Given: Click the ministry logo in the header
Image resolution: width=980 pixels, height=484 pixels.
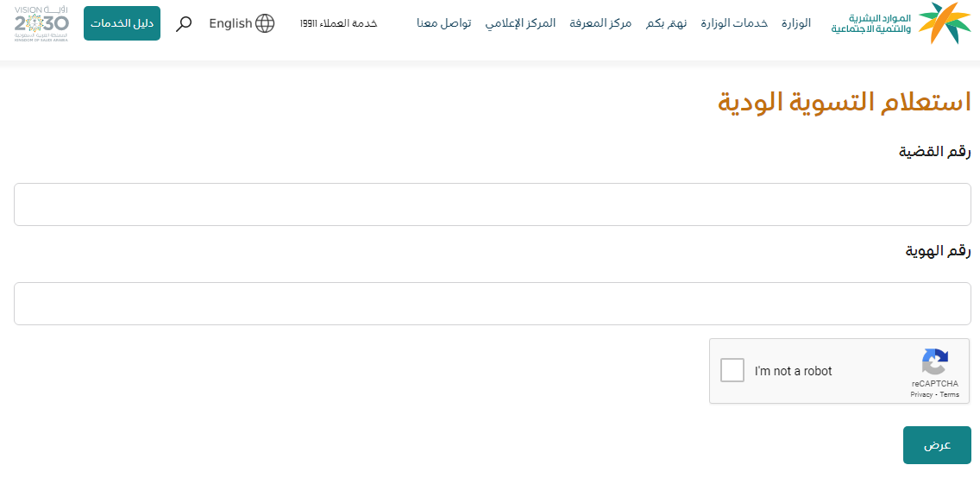Looking at the screenshot, I should [901, 23].
